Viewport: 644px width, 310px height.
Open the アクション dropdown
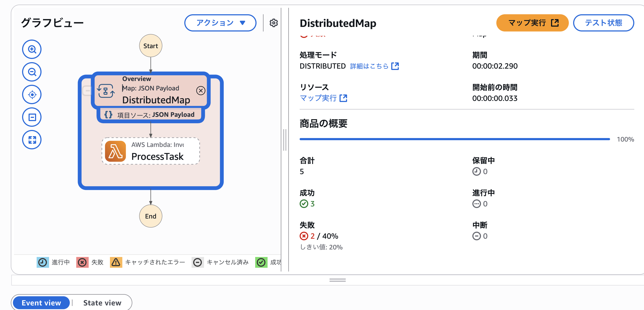pos(220,23)
